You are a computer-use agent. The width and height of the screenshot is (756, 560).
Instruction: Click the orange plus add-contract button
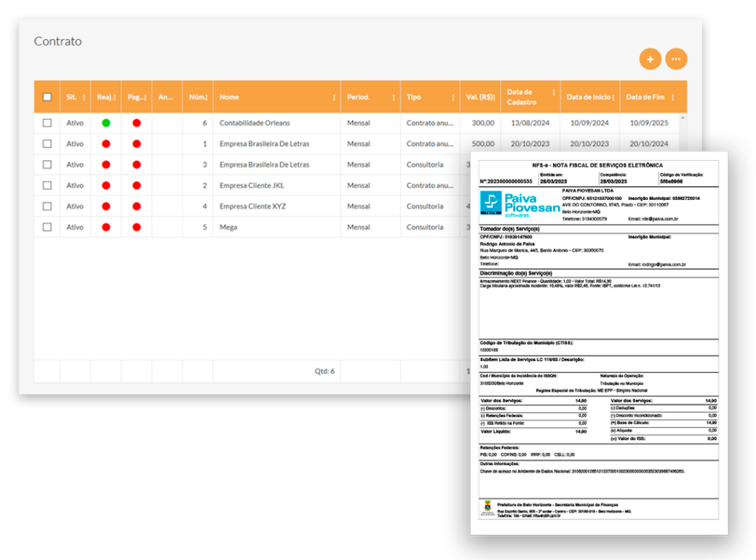point(650,59)
